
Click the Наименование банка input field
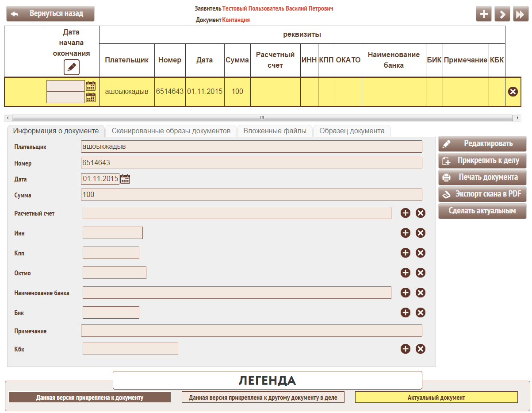(x=237, y=293)
